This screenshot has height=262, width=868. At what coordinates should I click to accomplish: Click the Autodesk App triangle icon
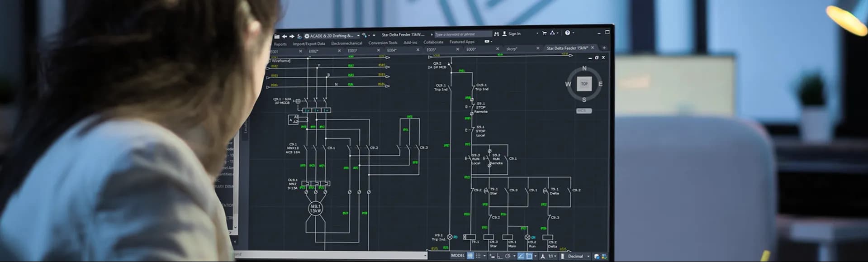coord(552,33)
